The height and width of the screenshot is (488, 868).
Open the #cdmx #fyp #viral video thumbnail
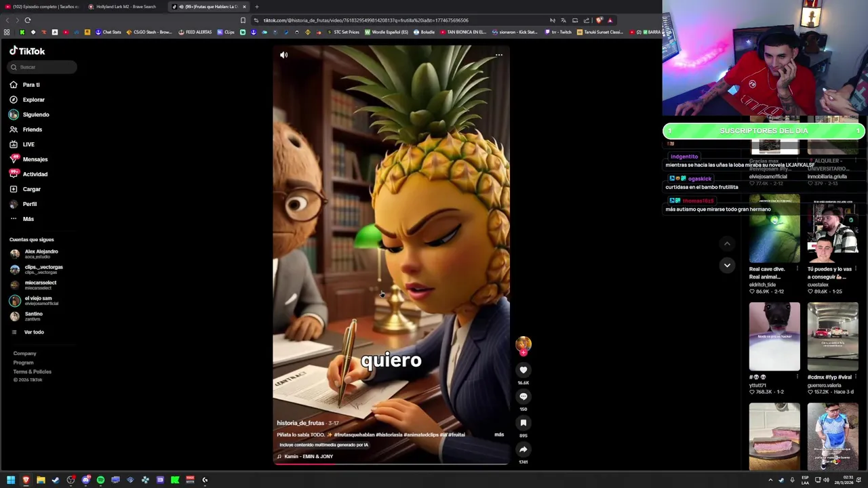(833, 336)
